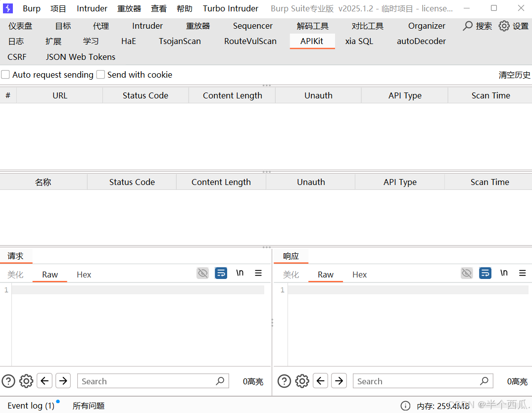Viewport: 532px width, 413px height.
Task: Select 美化 view in response panel
Action: tap(291, 275)
